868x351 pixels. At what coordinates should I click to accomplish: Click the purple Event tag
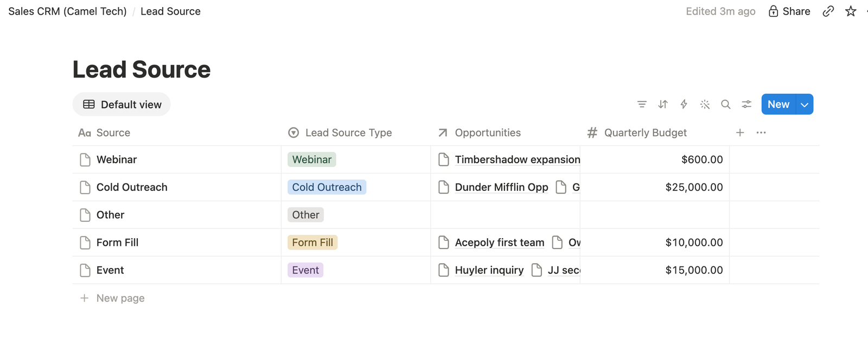click(305, 270)
